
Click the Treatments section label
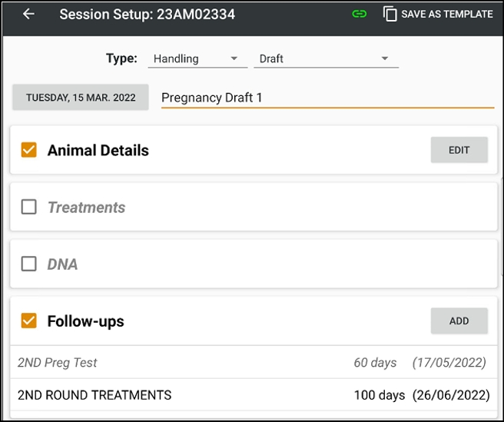point(86,207)
